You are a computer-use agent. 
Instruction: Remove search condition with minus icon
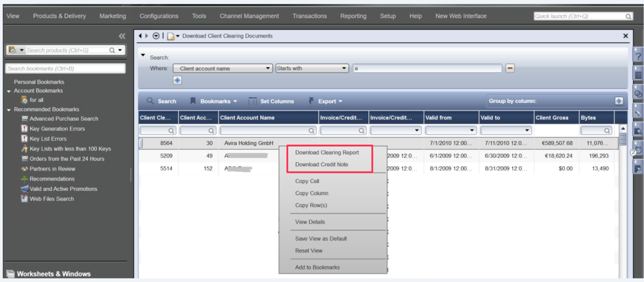pos(509,68)
